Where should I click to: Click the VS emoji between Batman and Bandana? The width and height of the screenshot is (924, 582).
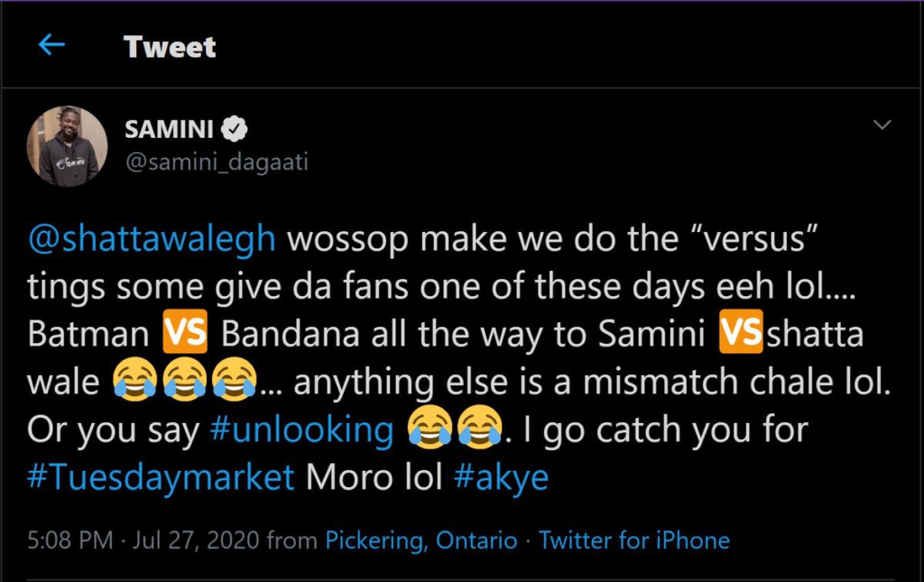click(184, 334)
